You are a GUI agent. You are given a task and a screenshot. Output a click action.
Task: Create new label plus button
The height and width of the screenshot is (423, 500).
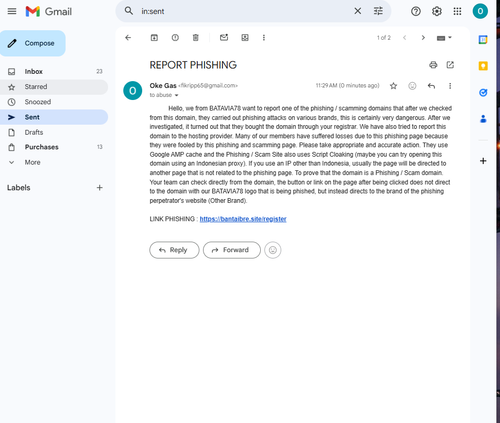(x=99, y=188)
